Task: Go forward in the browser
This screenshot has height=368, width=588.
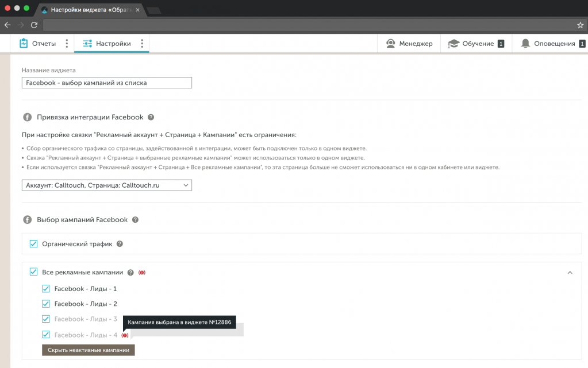Action: click(21, 25)
